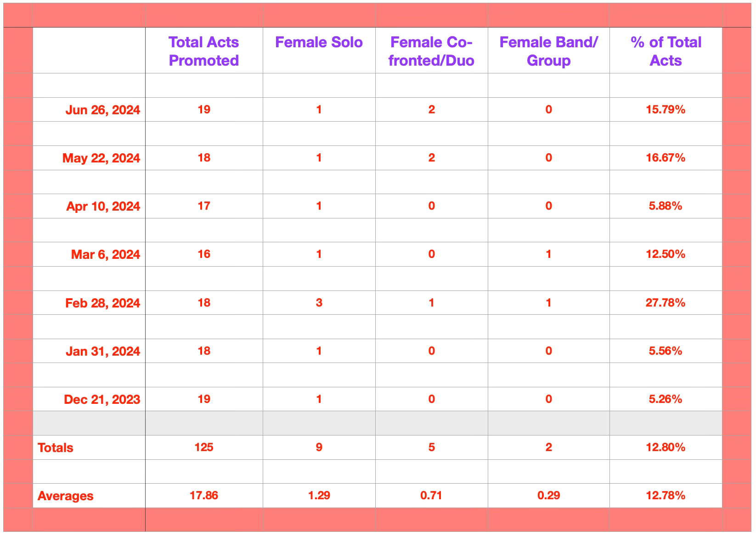The image size is (756, 536).
Task: Click the "5.26%" percentage cell
Action: point(666,399)
